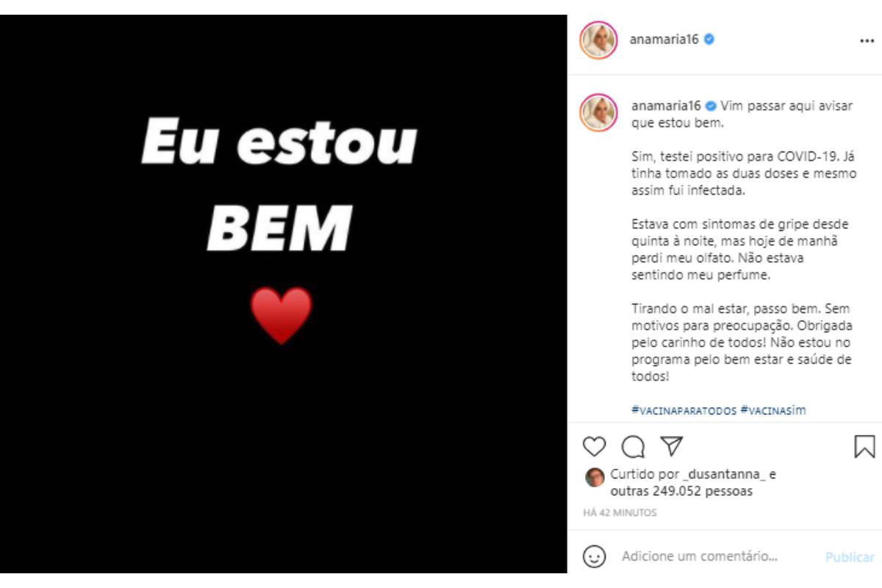The height and width of the screenshot is (588, 882).
Task: Save post with the bookmark icon
Action: [x=864, y=446]
